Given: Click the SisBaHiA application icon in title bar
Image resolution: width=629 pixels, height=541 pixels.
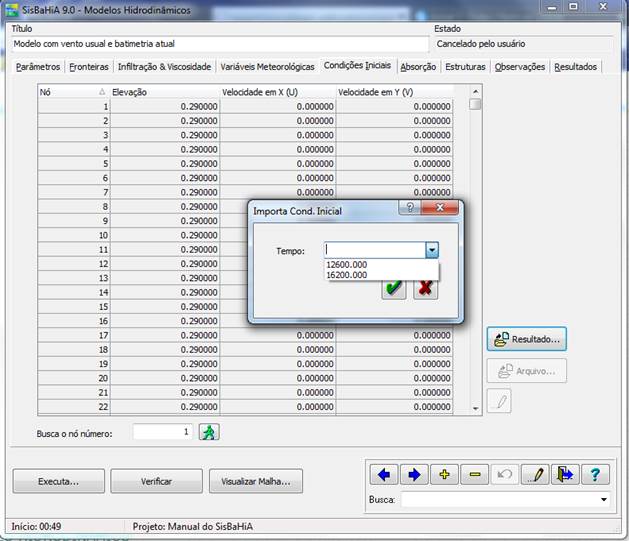Looking at the screenshot, I should tap(11, 10).
